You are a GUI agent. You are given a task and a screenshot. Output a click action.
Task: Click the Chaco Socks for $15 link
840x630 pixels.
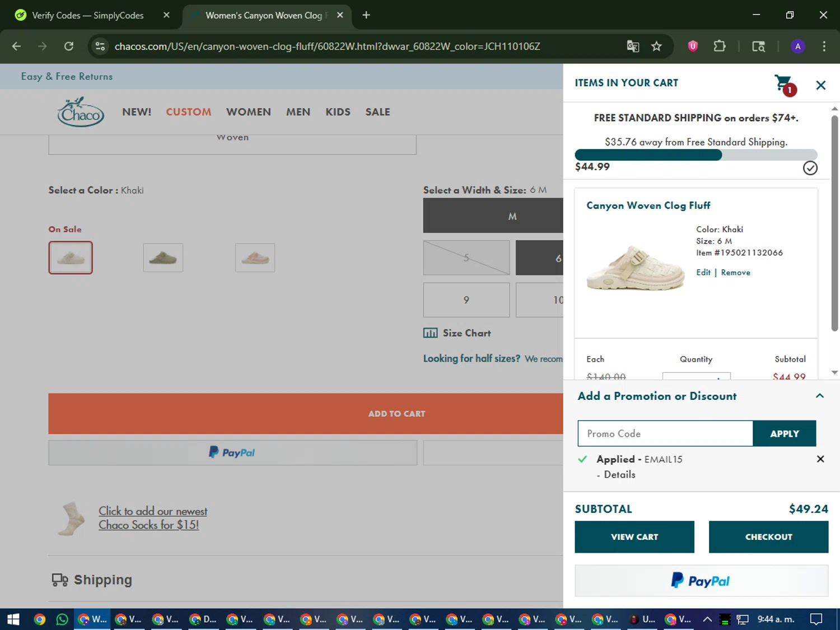[x=153, y=518]
